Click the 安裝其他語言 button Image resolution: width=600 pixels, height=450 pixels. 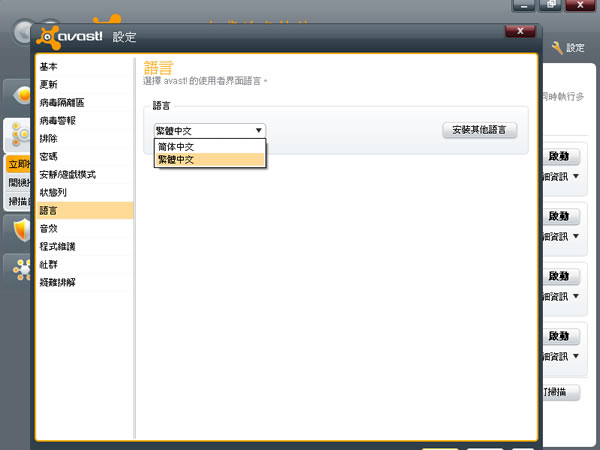click(479, 130)
